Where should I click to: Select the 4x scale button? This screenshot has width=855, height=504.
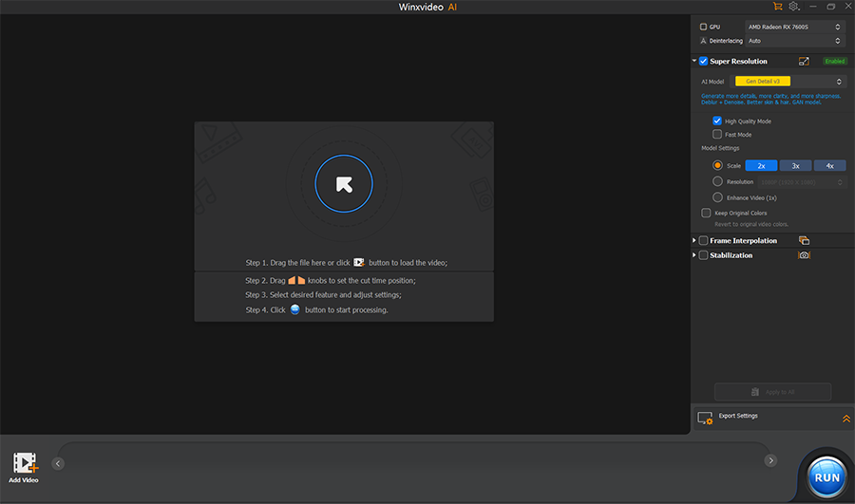coord(830,166)
